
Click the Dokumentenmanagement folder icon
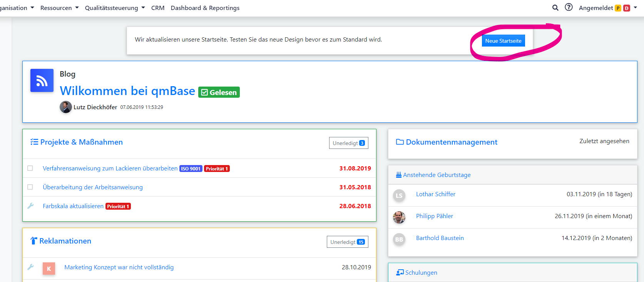tap(400, 142)
